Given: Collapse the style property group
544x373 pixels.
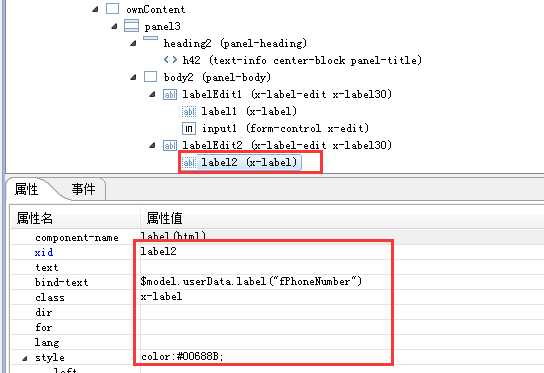Looking at the screenshot, I should (25, 358).
